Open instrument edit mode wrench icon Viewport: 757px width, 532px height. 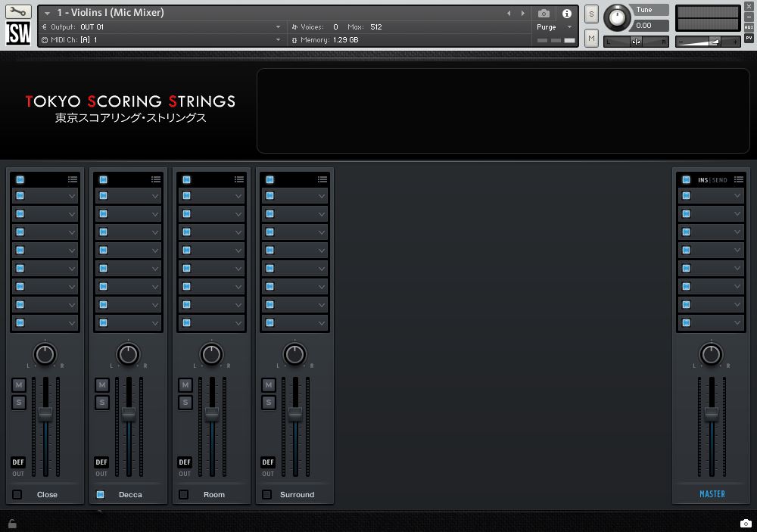click(18, 11)
